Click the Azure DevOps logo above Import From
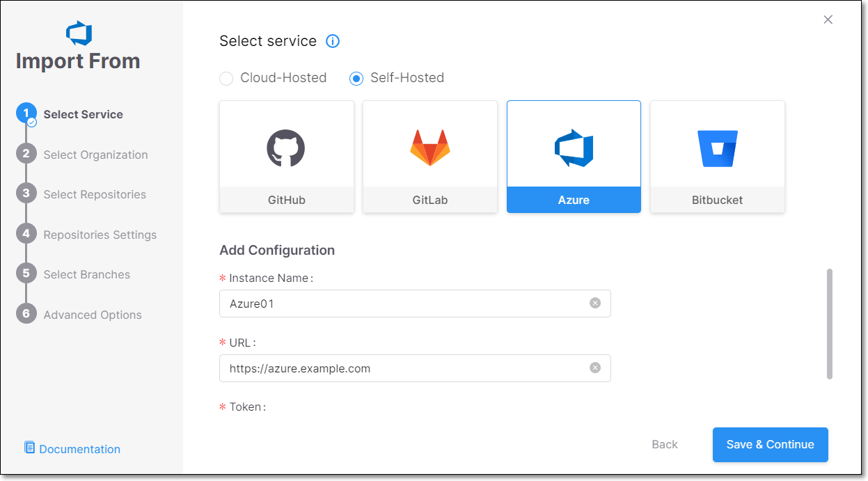The image size is (868, 481). click(79, 33)
